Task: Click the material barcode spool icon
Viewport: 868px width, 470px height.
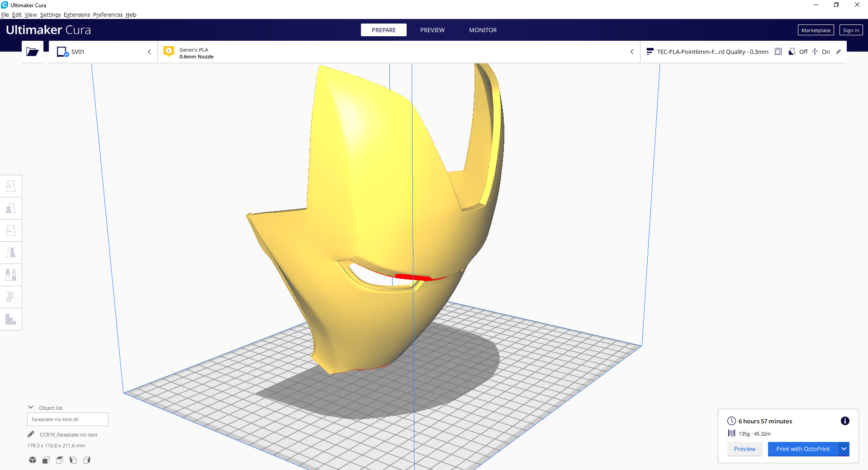Action: (x=731, y=433)
